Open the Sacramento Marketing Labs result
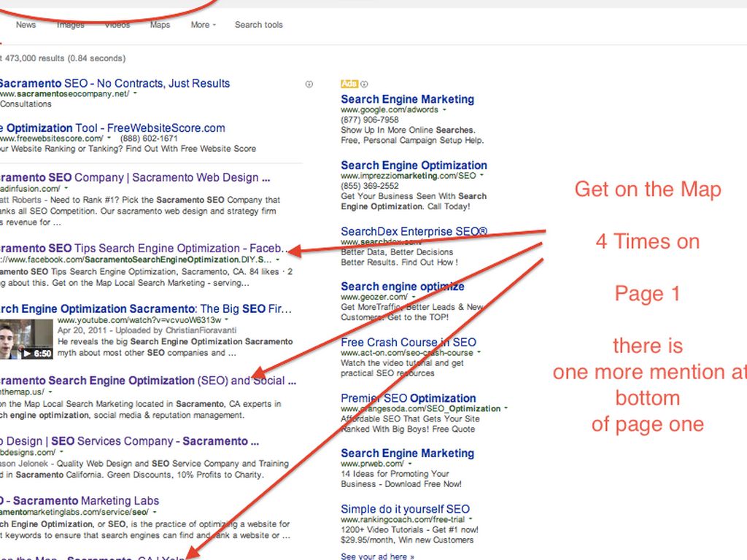This screenshot has height=560, width=747. point(80,501)
